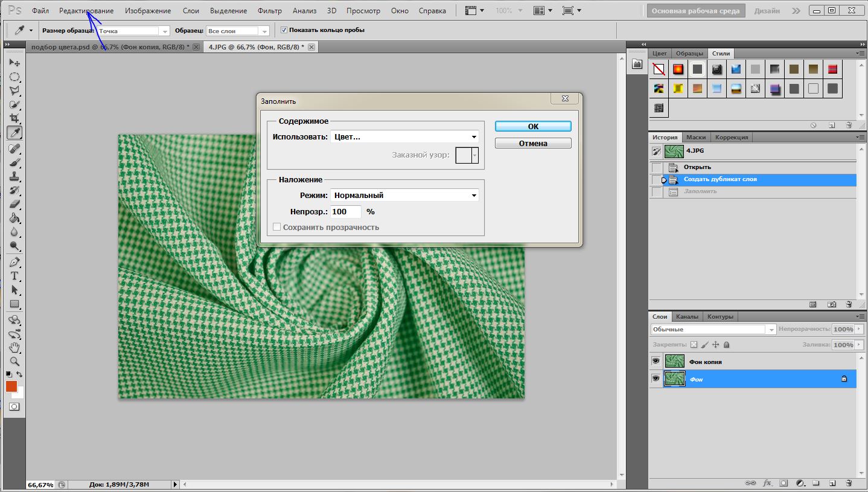Expand the 'Режим' blending mode dropdown

pos(404,195)
